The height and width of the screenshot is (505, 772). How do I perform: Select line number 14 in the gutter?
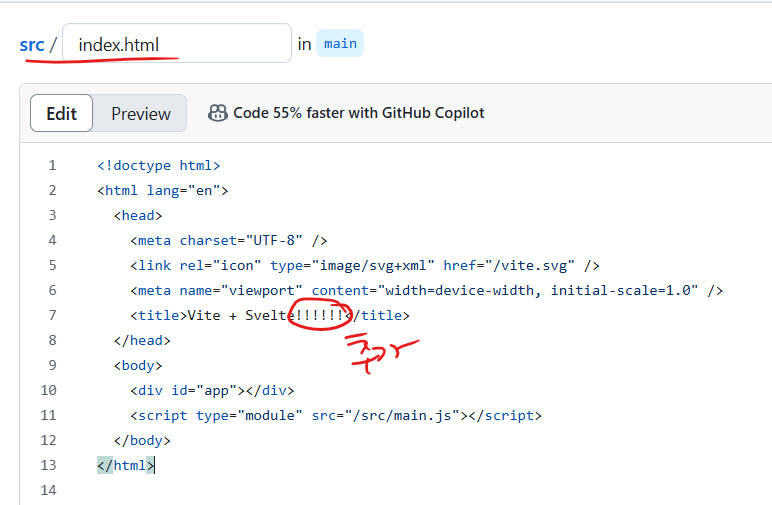click(x=48, y=490)
